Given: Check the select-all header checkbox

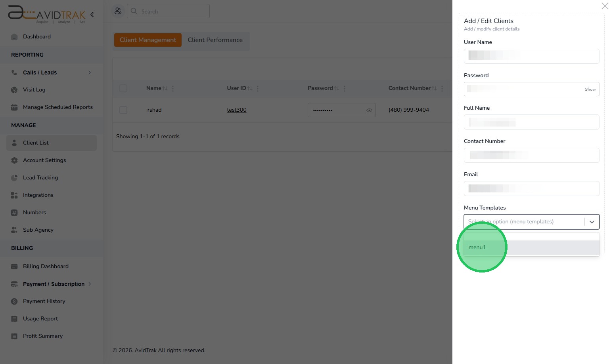Looking at the screenshot, I should click(123, 88).
